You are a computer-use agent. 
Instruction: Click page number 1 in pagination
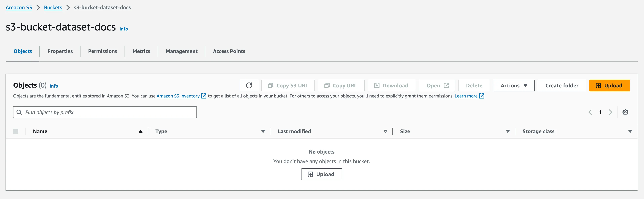[600, 112]
